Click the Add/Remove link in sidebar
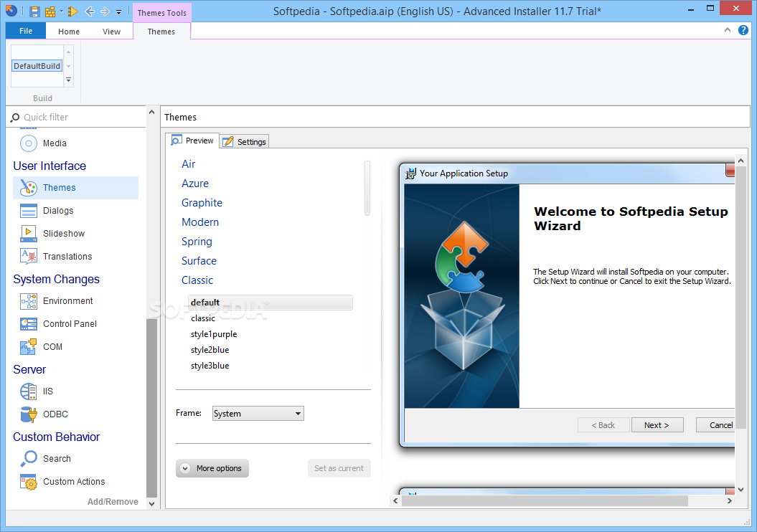The width and height of the screenshot is (757, 532). click(113, 502)
